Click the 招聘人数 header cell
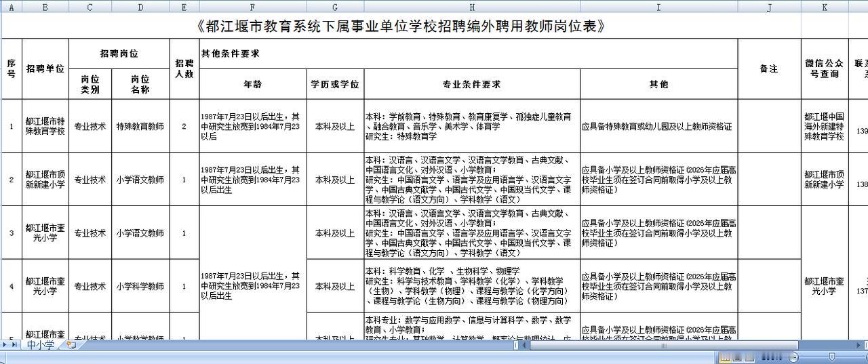Screen dimensions: 868x364 point(184,68)
